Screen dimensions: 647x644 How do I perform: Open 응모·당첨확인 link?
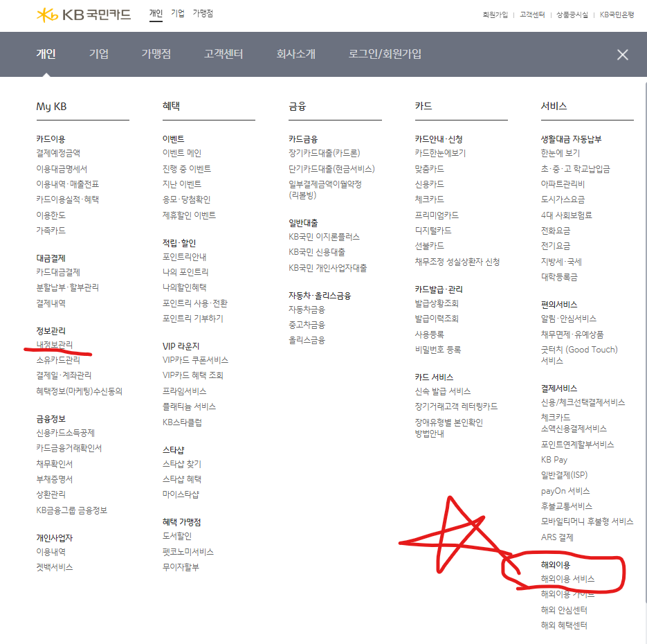[187, 199]
